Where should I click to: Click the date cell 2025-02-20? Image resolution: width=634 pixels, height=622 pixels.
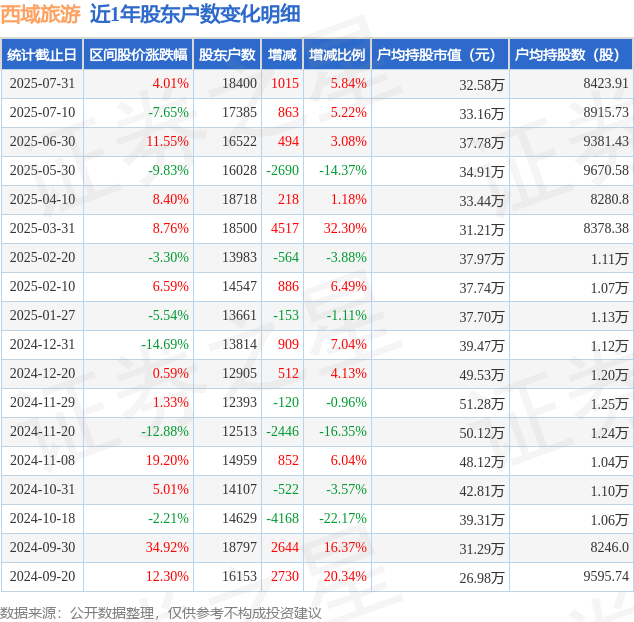coord(42,257)
